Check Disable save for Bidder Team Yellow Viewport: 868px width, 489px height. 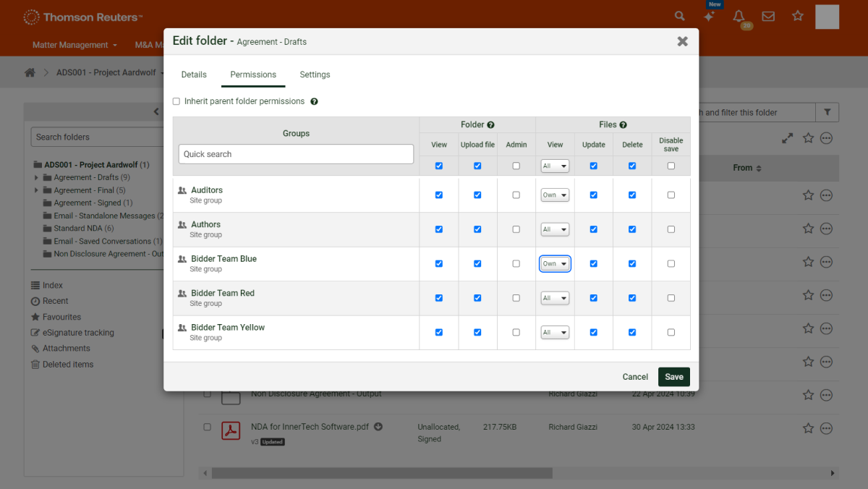point(671,333)
